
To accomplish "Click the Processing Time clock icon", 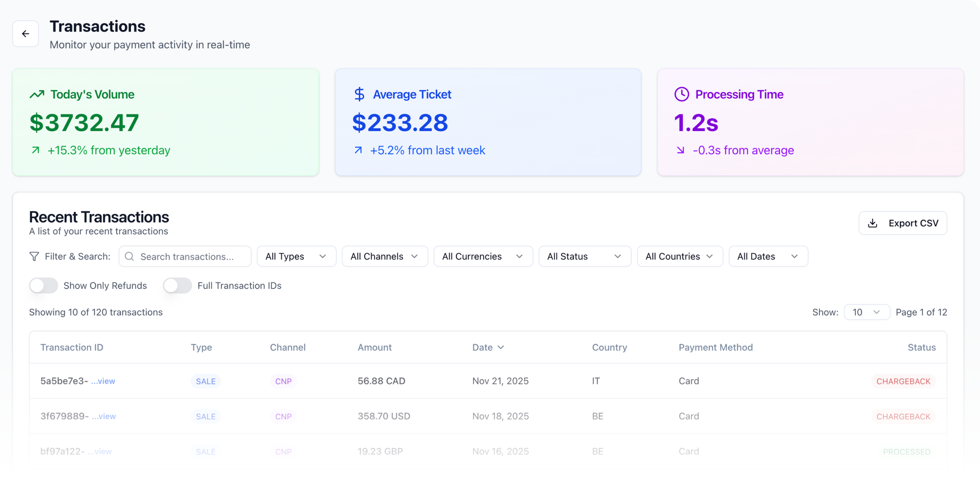I will click(681, 94).
